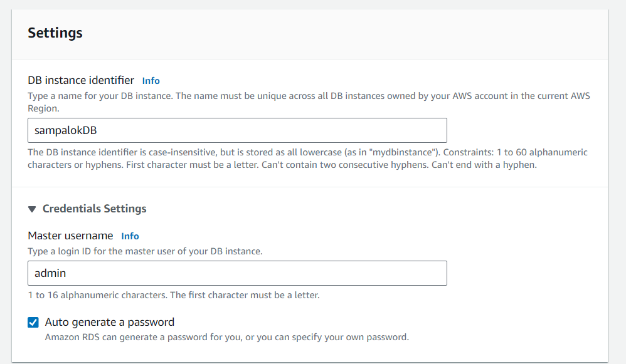The width and height of the screenshot is (626, 364).
Task: Toggle the Auto generate a password checkbox
Action: [x=33, y=323]
